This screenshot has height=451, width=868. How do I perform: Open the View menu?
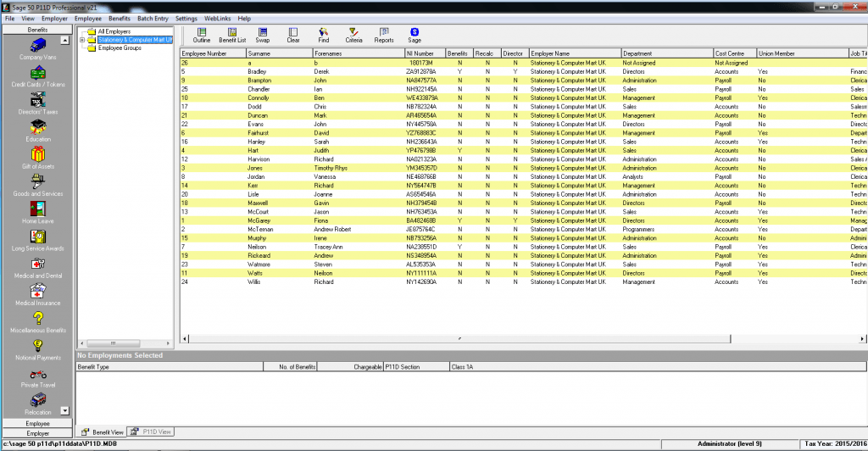click(x=28, y=19)
